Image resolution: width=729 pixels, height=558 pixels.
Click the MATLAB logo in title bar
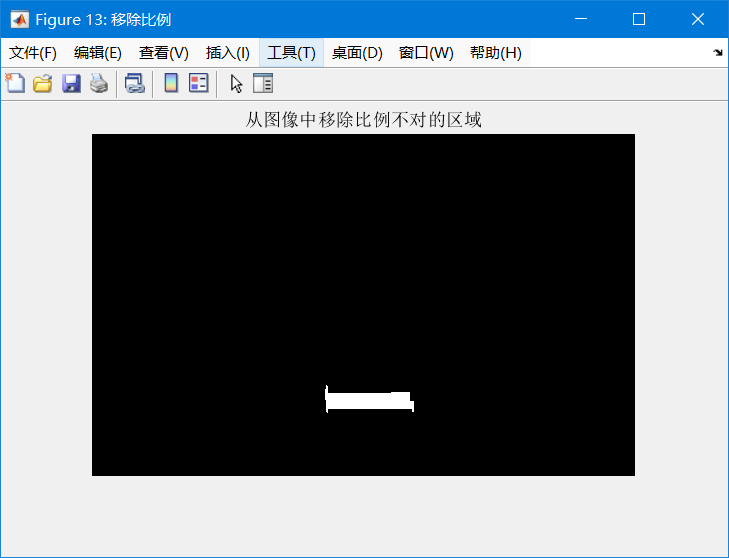click(x=20, y=20)
